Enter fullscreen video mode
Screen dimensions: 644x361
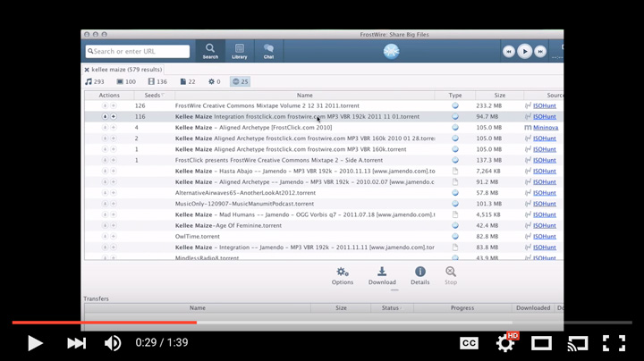(614, 343)
